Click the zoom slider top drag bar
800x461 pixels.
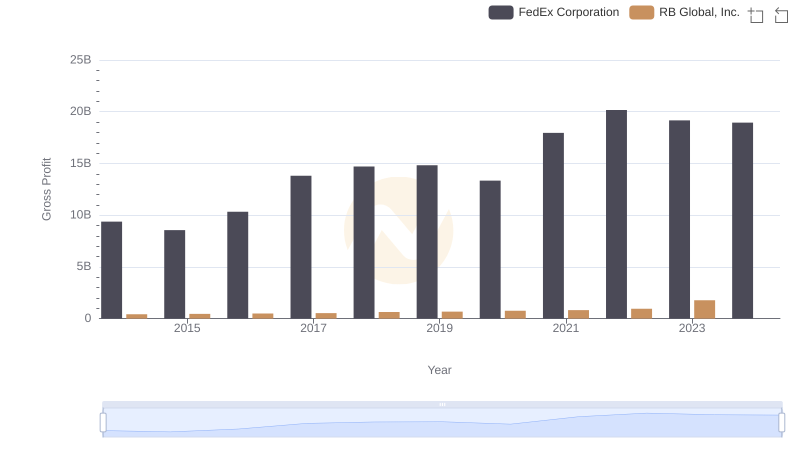coord(442,404)
